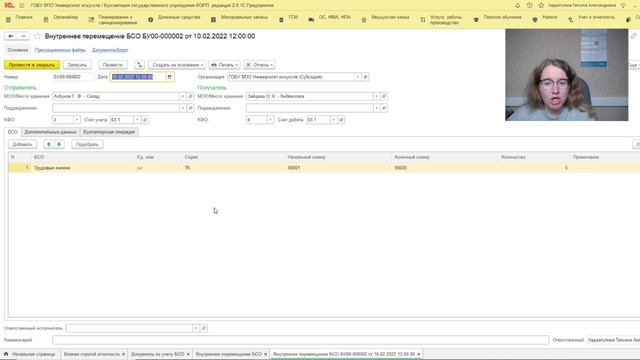Expand the Организация dropdown arrow
Viewport: 640px width, 360px height.
tap(358, 77)
